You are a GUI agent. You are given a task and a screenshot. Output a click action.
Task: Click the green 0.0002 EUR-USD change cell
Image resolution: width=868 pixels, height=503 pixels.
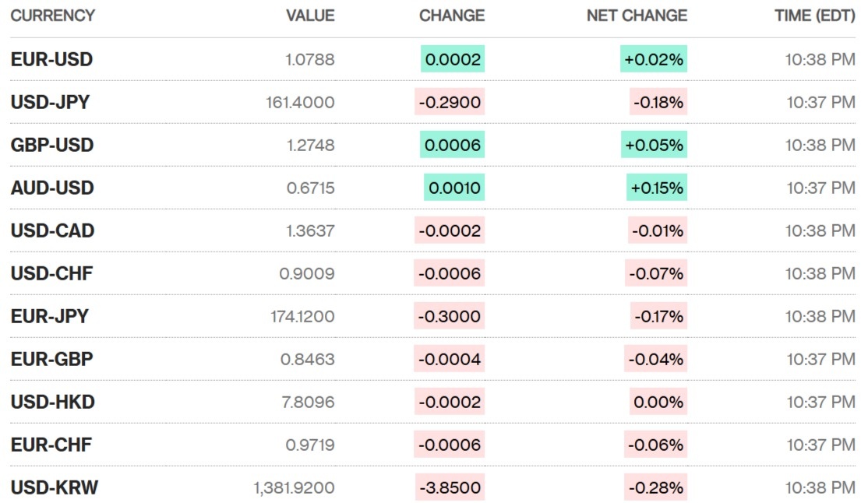click(453, 59)
